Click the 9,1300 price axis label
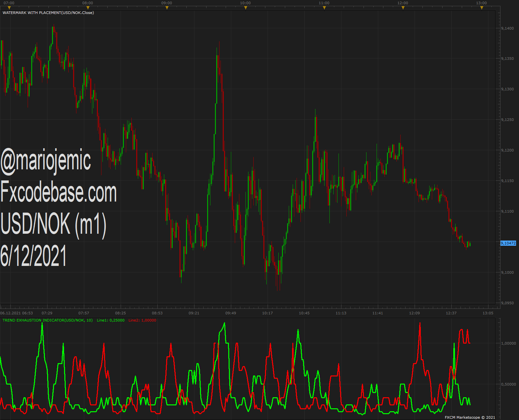 507,89
